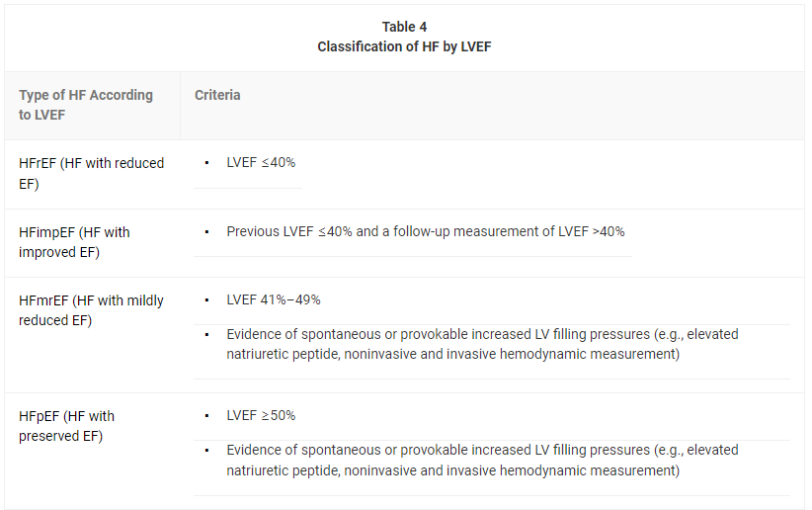The height and width of the screenshot is (510, 812).
Task: Click the HFpEF row label
Action: (x=66, y=426)
